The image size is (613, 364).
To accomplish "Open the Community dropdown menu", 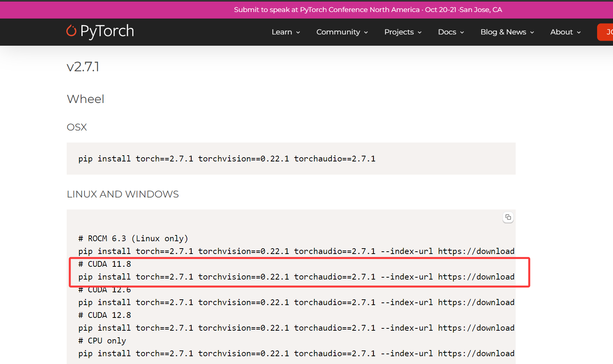I will [x=342, y=32].
